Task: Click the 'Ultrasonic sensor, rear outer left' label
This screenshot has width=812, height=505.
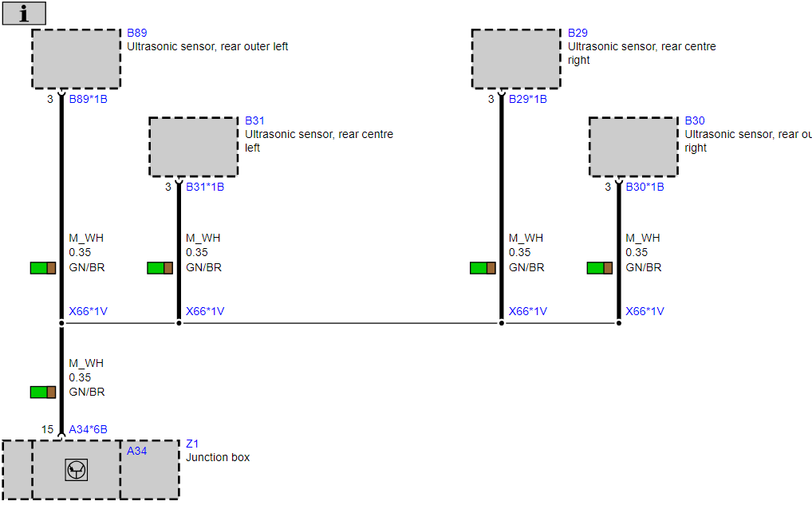Action: 207,46
